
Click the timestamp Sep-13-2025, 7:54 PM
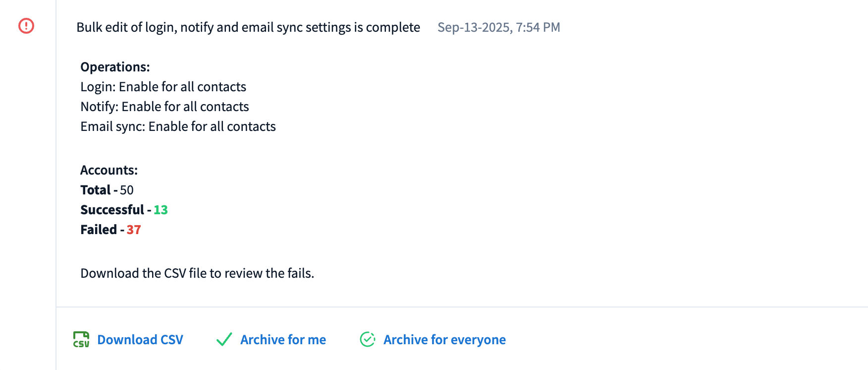[498, 27]
